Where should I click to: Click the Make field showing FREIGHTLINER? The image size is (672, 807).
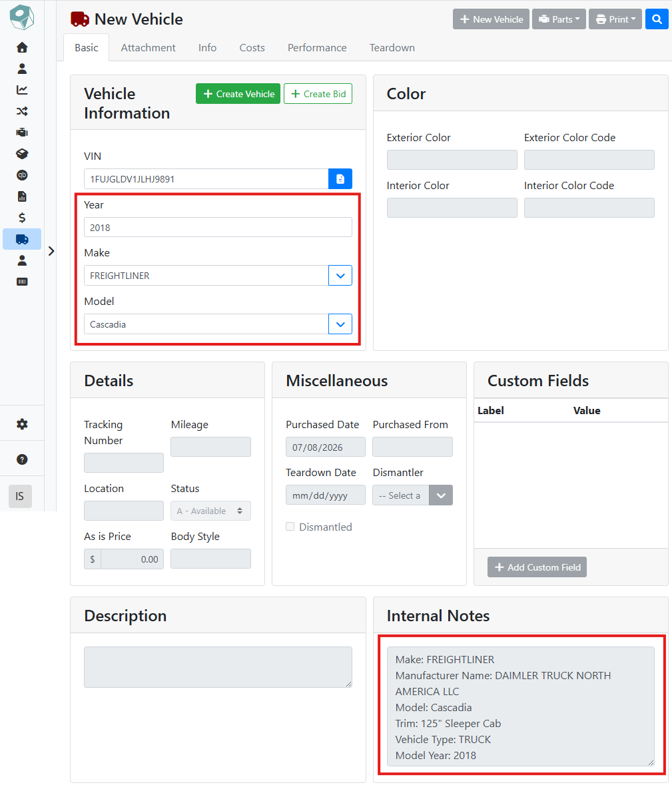(x=206, y=276)
